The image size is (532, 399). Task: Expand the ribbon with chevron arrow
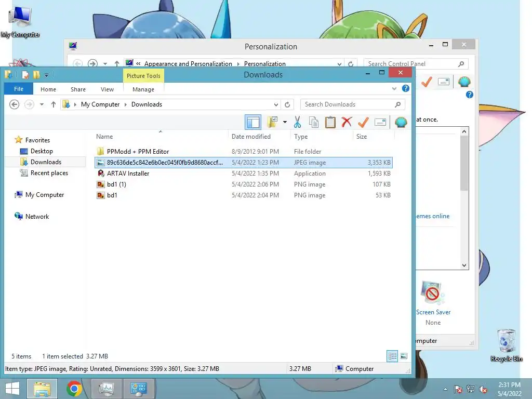(394, 88)
